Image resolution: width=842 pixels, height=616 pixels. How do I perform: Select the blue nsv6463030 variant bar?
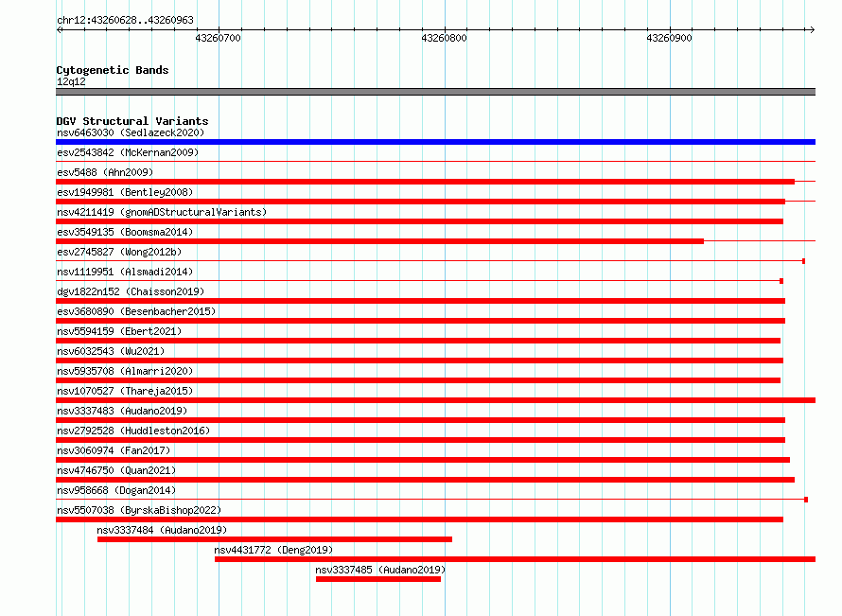point(435,142)
